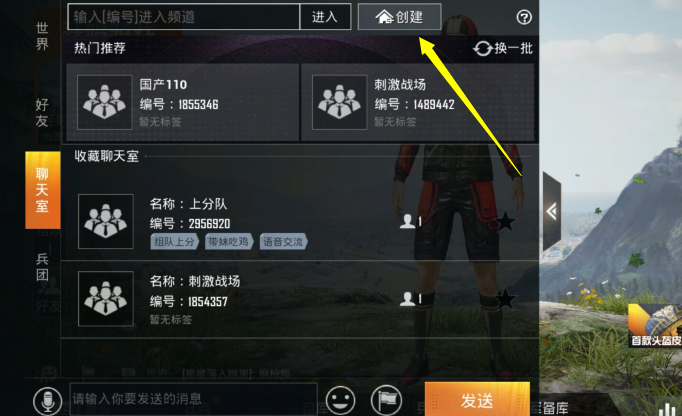Click the message text input box
This screenshot has height=416, width=682.
(x=194, y=399)
